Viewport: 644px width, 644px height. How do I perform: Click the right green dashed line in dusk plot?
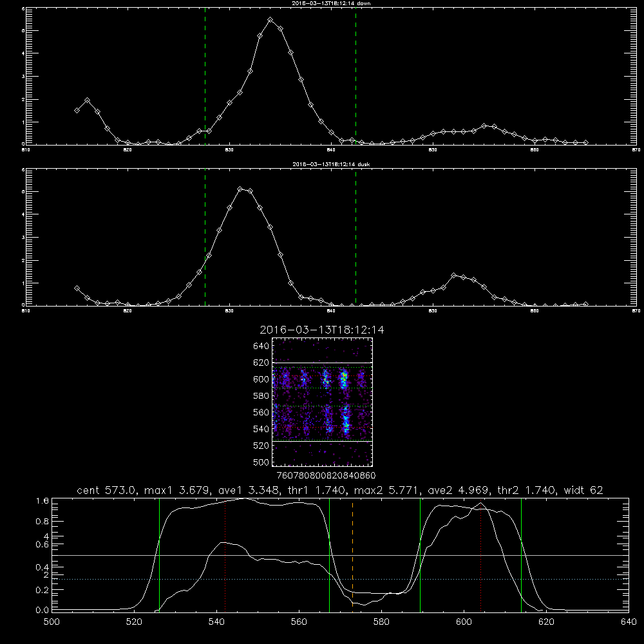pyautogui.click(x=355, y=238)
